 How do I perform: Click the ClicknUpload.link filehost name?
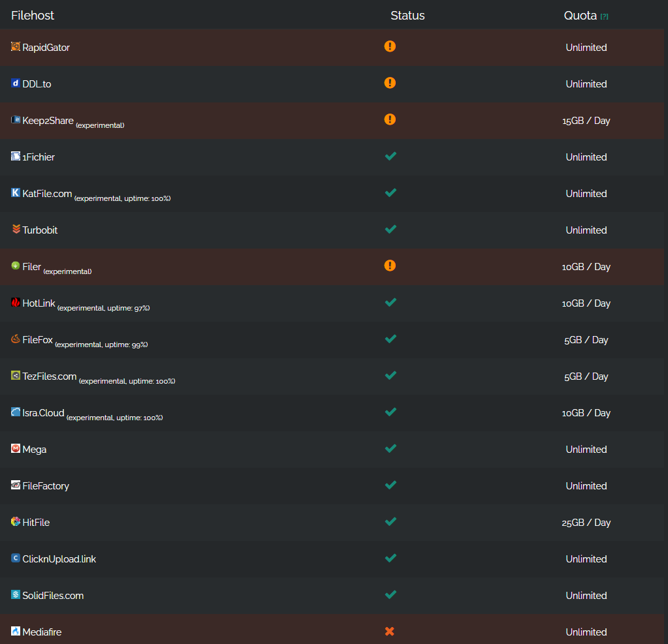pos(59,559)
